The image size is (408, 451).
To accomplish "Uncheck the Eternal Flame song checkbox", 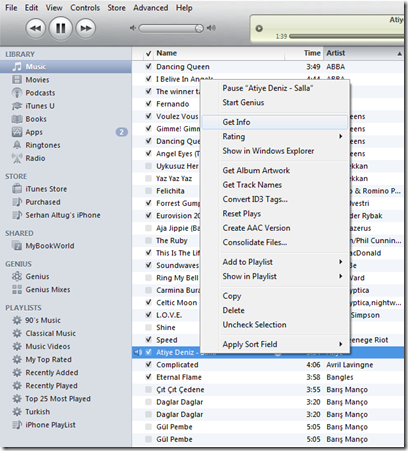I will [x=149, y=377].
